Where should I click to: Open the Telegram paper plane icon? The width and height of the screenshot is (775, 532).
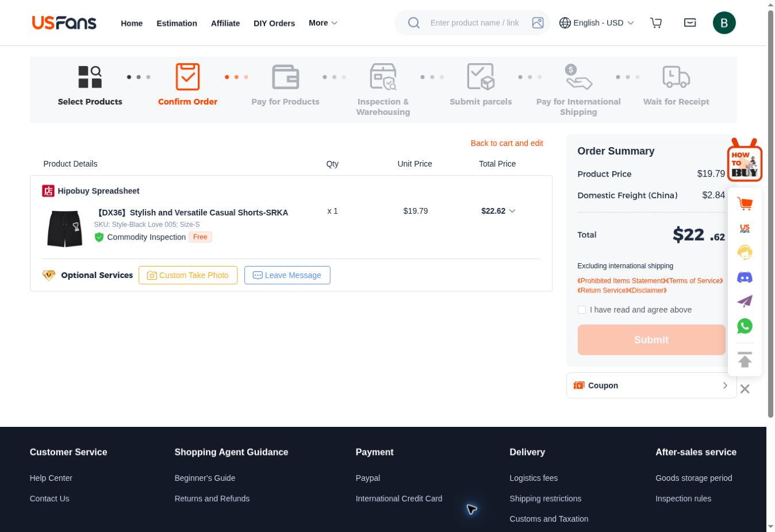pyautogui.click(x=745, y=302)
